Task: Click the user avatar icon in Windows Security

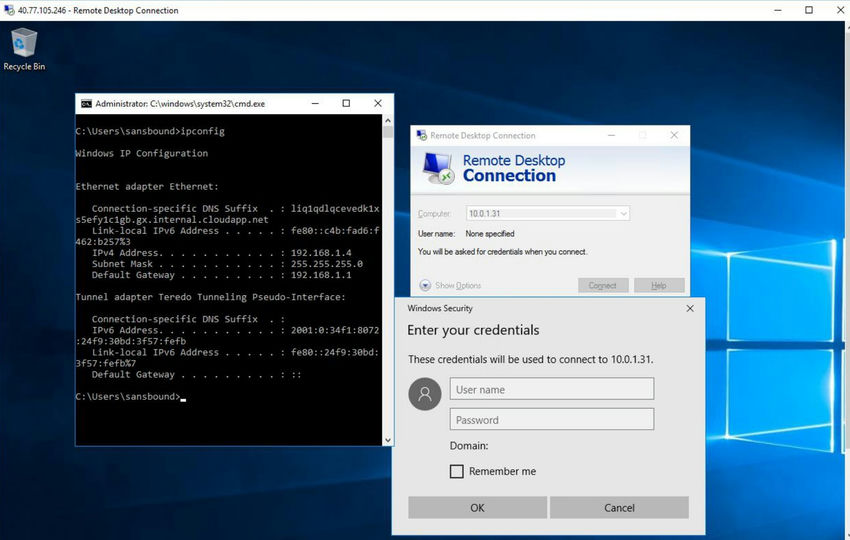Action: (x=424, y=394)
